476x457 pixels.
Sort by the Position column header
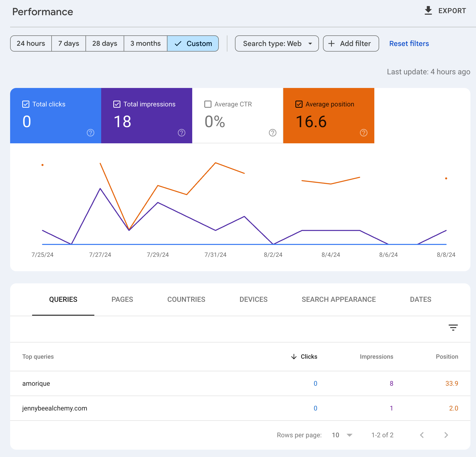point(447,357)
